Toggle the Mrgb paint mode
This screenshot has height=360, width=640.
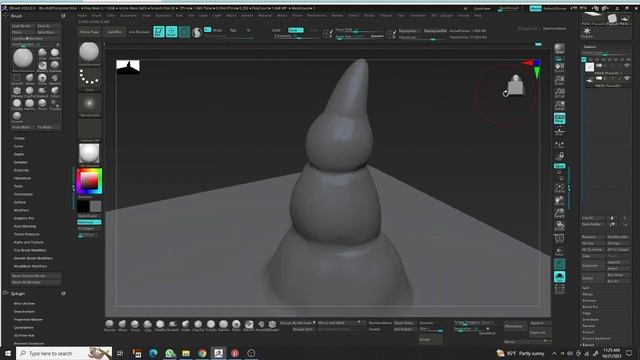218,30
